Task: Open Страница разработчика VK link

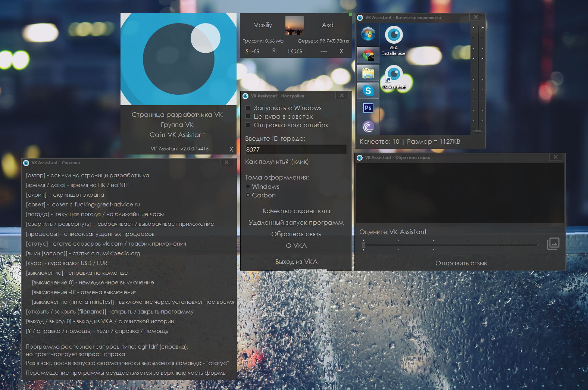Action: pos(177,115)
